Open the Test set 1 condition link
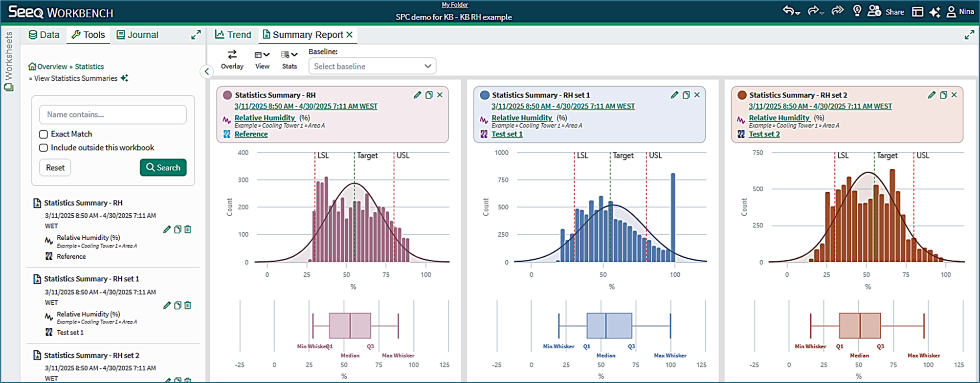This screenshot has height=383, width=980. tap(507, 134)
